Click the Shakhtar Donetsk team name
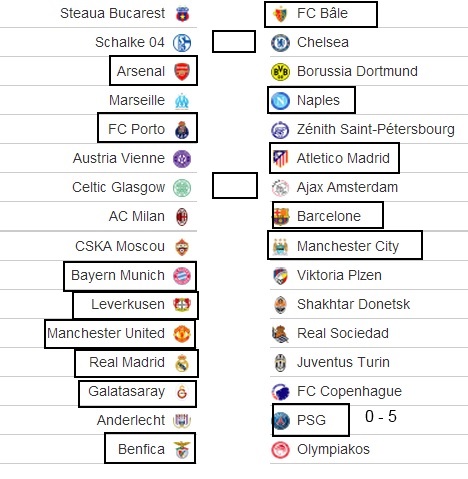 pos(353,304)
